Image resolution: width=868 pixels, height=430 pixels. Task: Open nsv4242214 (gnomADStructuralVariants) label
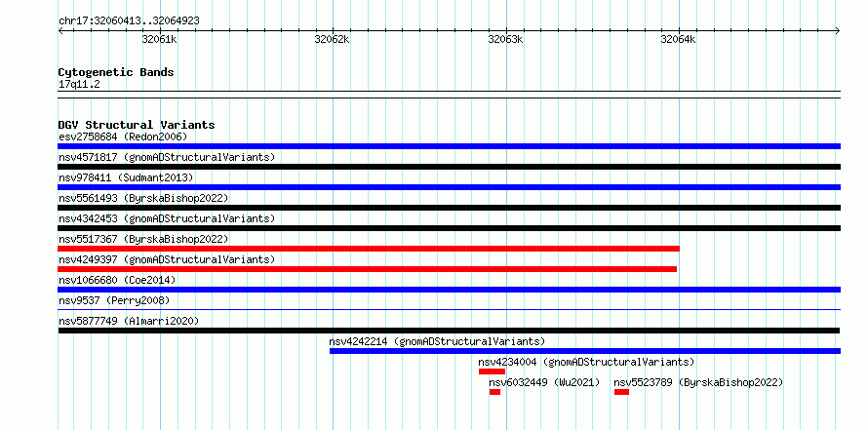point(437,341)
